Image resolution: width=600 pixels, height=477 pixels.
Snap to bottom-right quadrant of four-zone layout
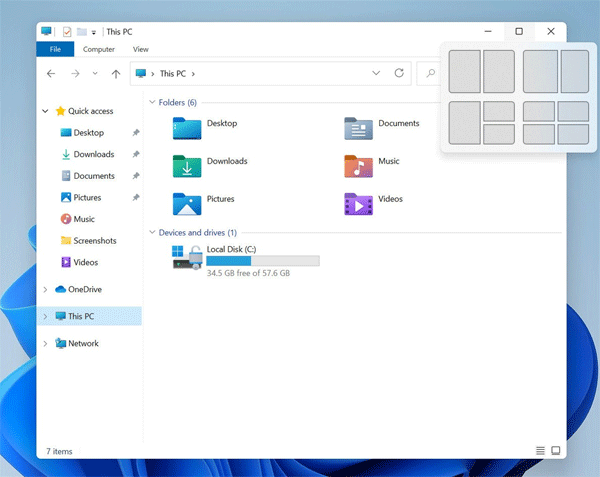pyautogui.click(x=573, y=134)
